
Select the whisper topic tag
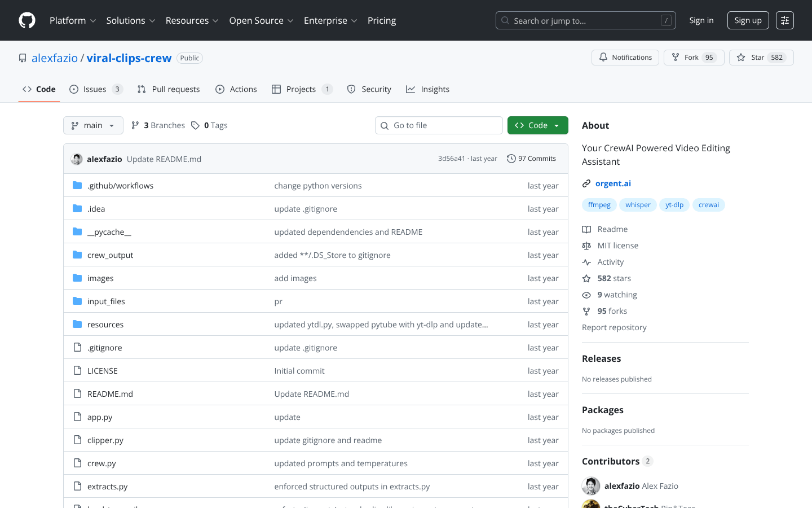point(637,205)
